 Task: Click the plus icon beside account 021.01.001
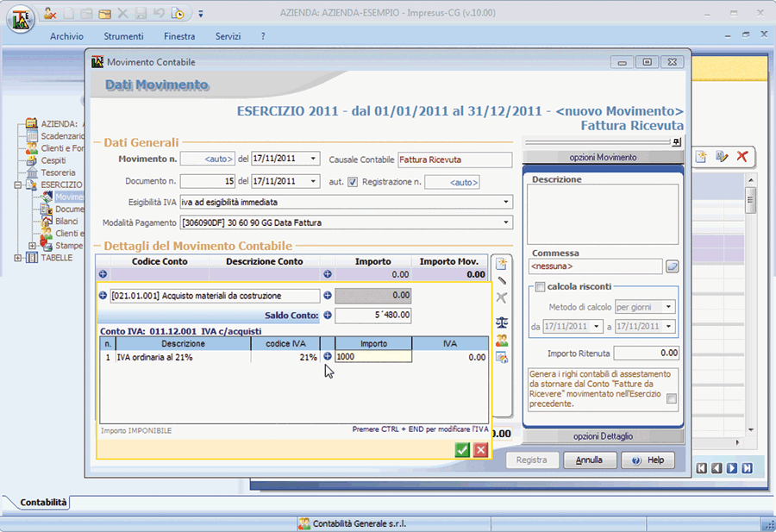103,296
